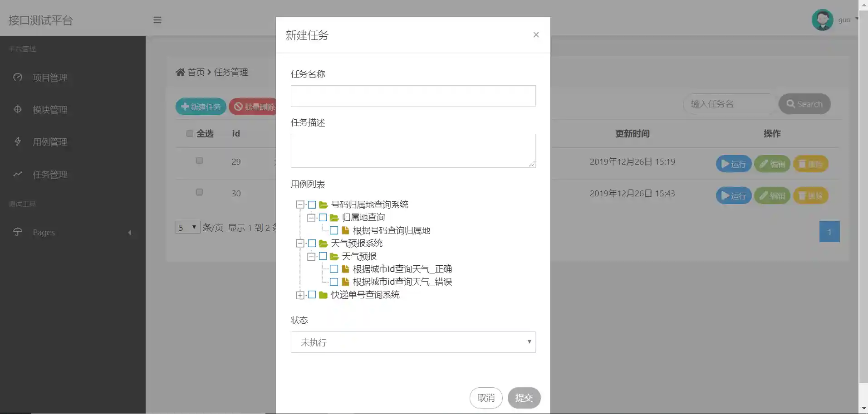This screenshot has height=414, width=868.
Task: Click the folder icon beside 天气预报
Action: pos(334,256)
